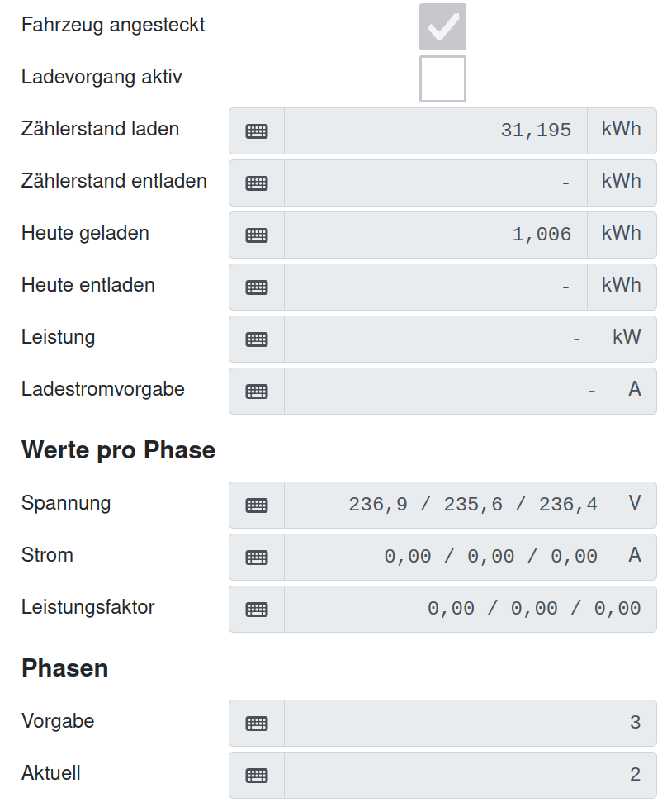Click keyboard icon beside Zählerstand laden
Viewport: 667px width, 812px height.
(257, 131)
